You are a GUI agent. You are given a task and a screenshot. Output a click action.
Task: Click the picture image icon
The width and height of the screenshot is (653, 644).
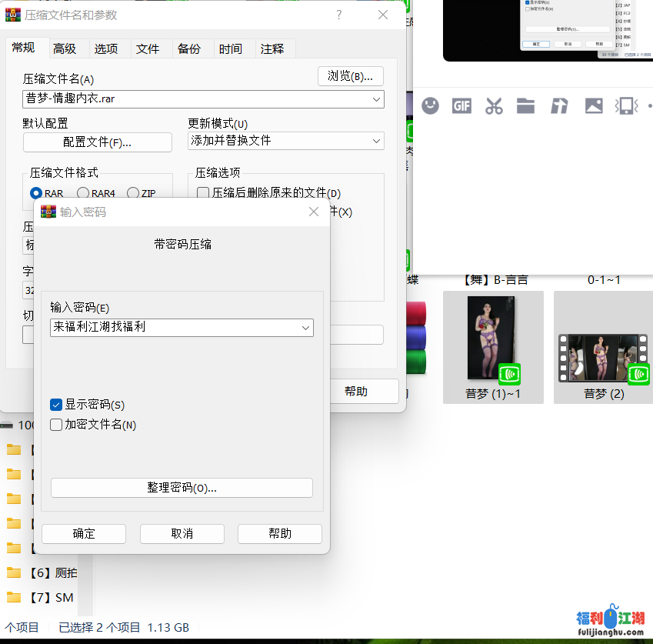pos(594,106)
